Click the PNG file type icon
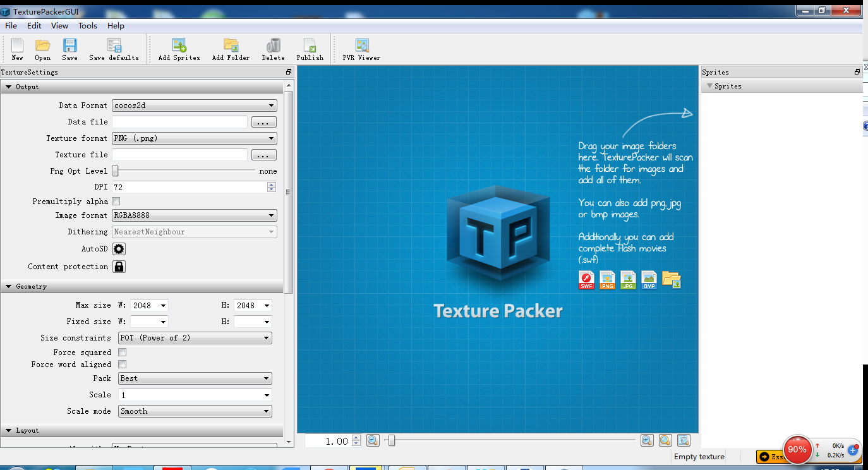868x470 pixels. (607, 280)
